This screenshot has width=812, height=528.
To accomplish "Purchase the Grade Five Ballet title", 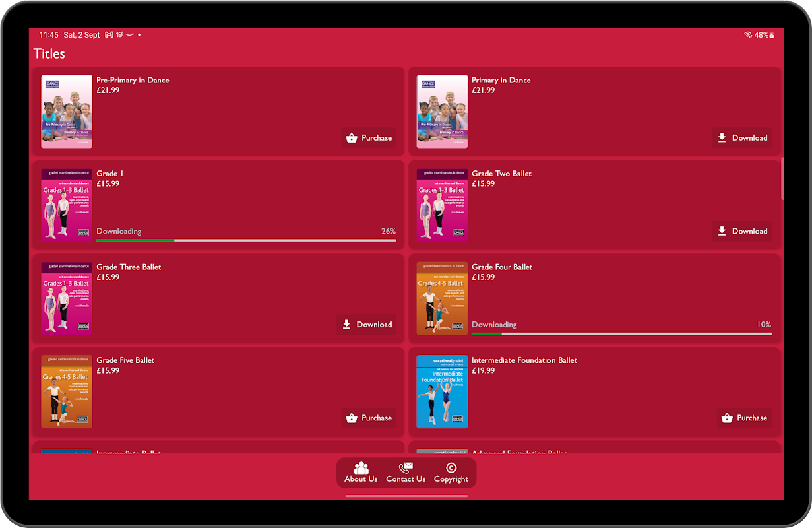I will [369, 418].
